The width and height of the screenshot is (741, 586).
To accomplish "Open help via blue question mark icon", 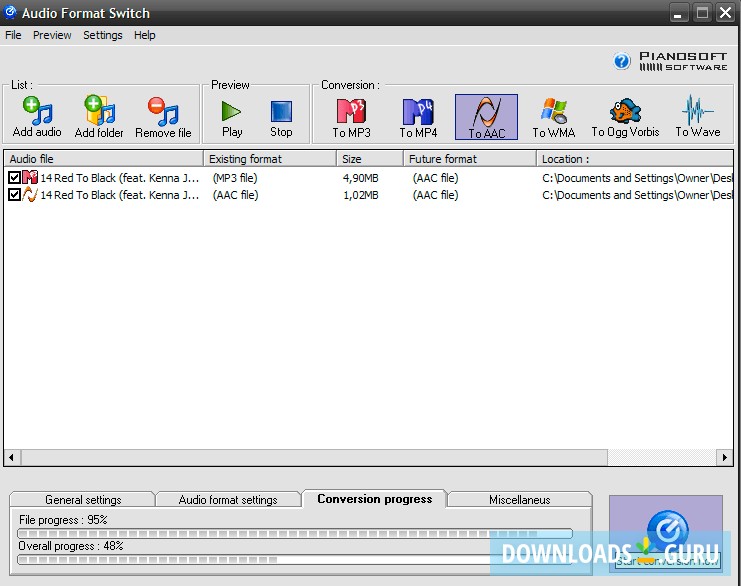I will pos(622,61).
